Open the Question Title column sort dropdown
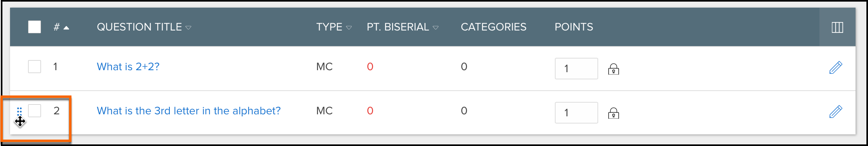The image size is (868, 146). [x=188, y=28]
